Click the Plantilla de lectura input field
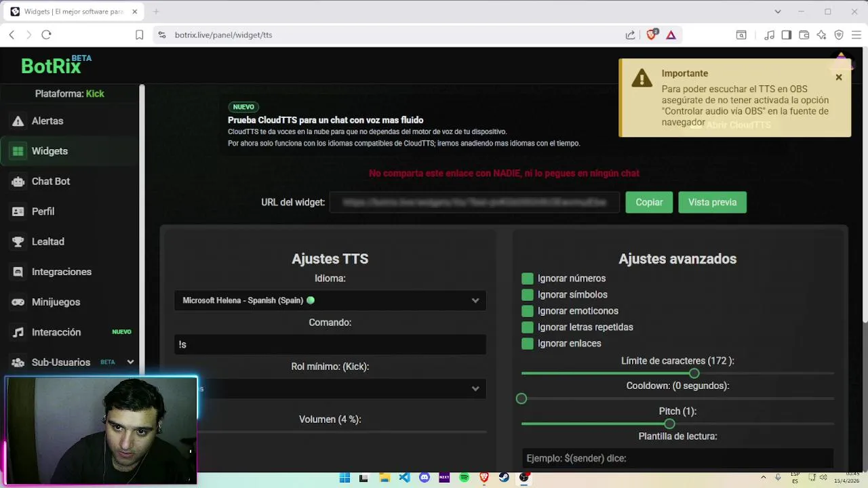Image resolution: width=868 pixels, height=488 pixels. [x=677, y=458]
